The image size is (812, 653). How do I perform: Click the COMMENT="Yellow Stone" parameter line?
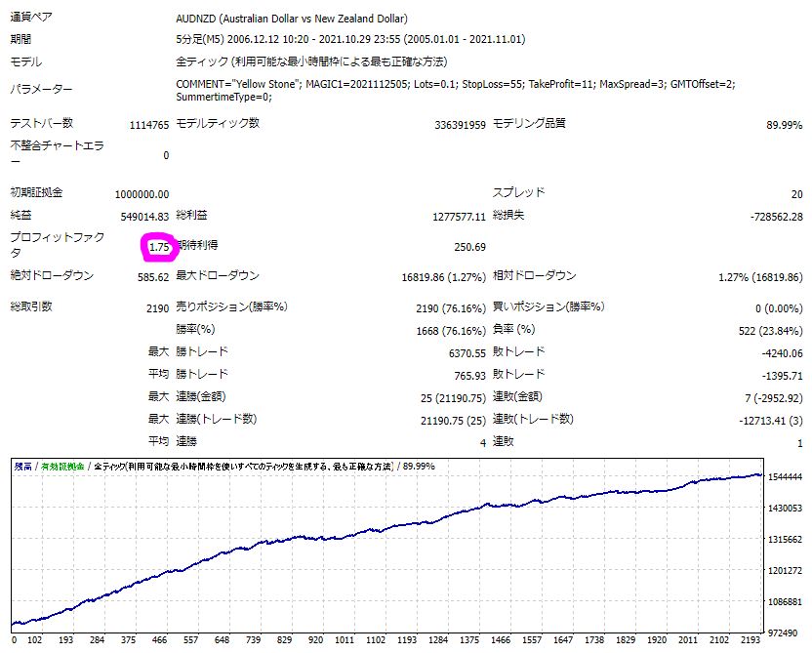[456, 84]
